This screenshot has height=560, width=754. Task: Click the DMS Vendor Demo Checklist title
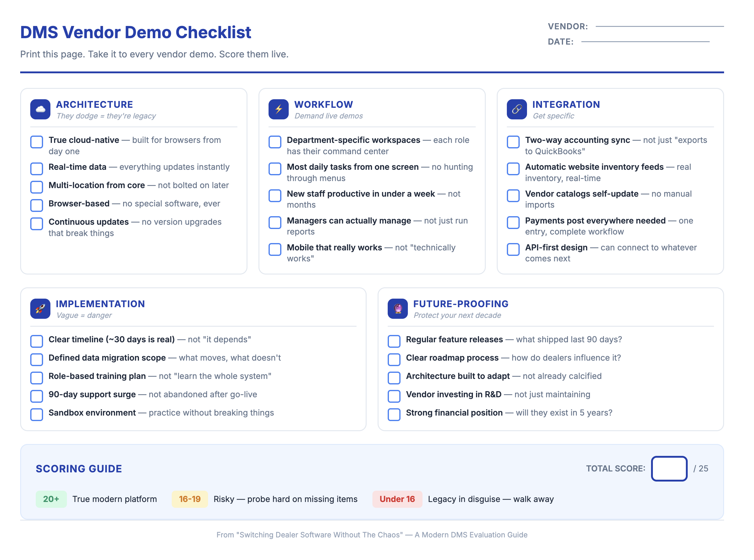[x=136, y=33]
